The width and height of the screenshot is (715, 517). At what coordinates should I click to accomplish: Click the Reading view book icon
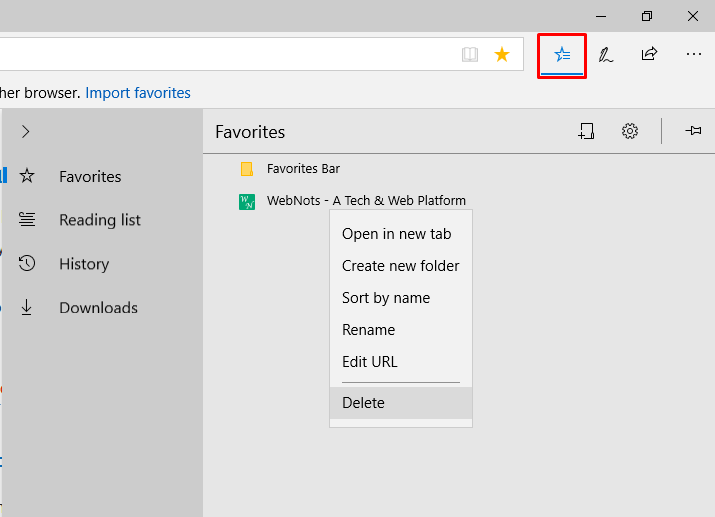coord(470,55)
